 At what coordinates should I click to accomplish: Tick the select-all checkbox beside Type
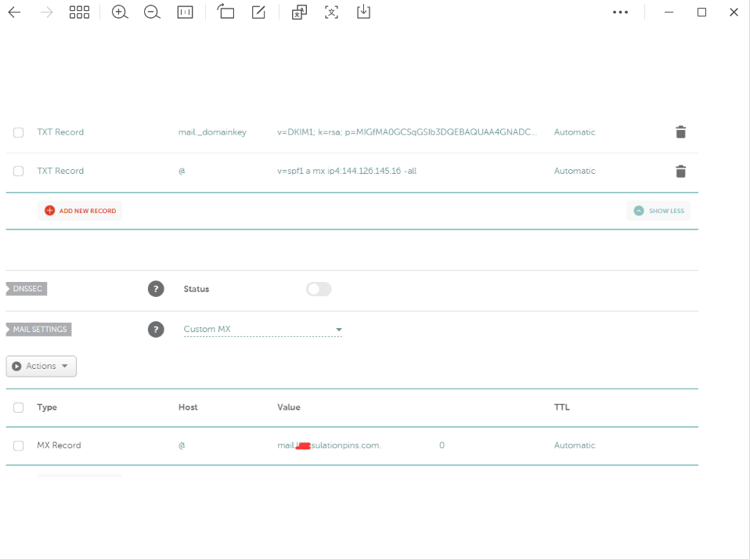(18, 407)
